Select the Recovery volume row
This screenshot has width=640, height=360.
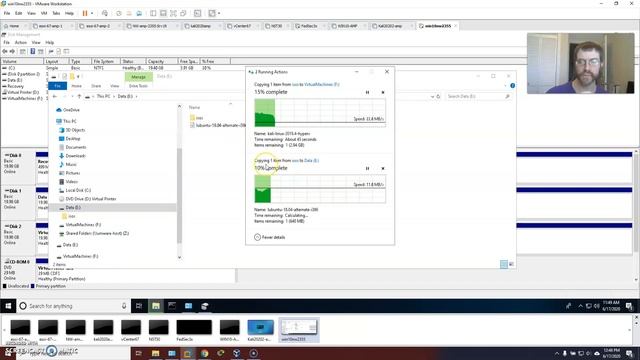pyautogui.click(x=15, y=87)
